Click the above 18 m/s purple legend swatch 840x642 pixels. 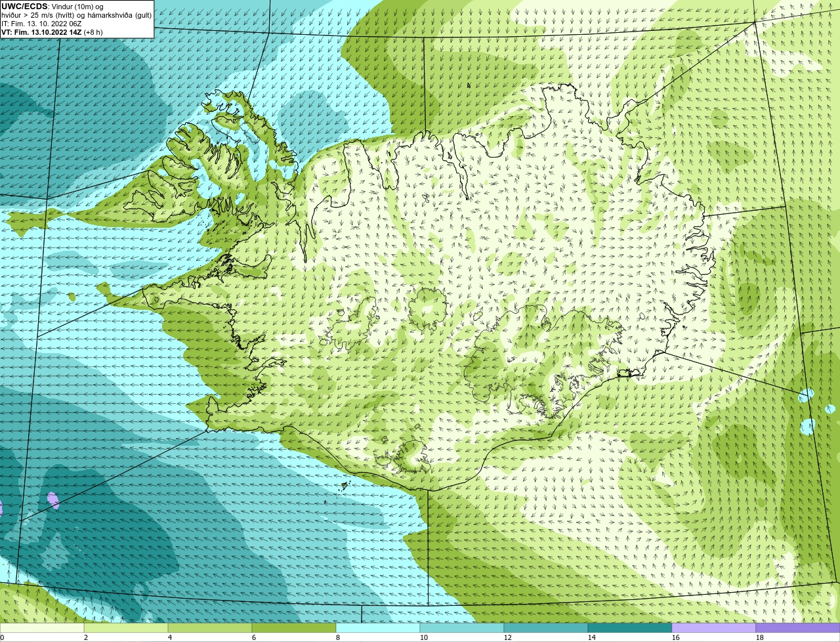tap(798, 628)
